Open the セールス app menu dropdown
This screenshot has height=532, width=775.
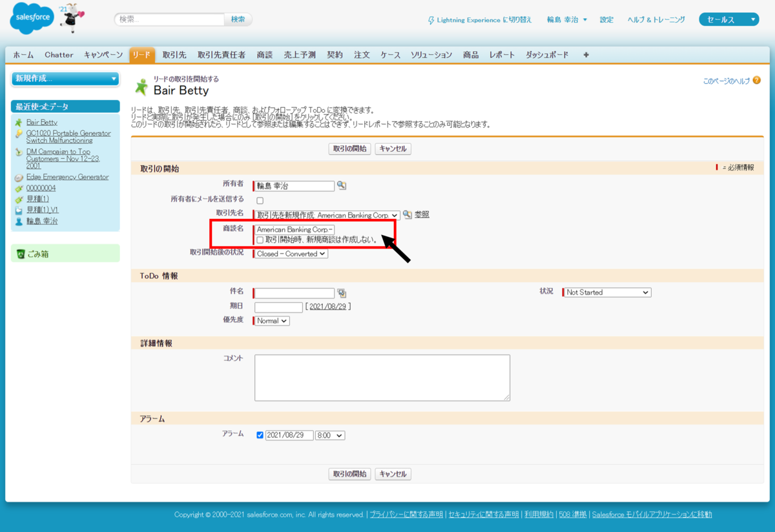click(728, 19)
